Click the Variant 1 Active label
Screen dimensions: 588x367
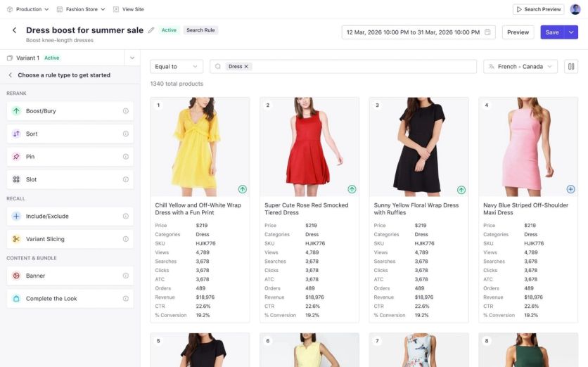coord(52,58)
